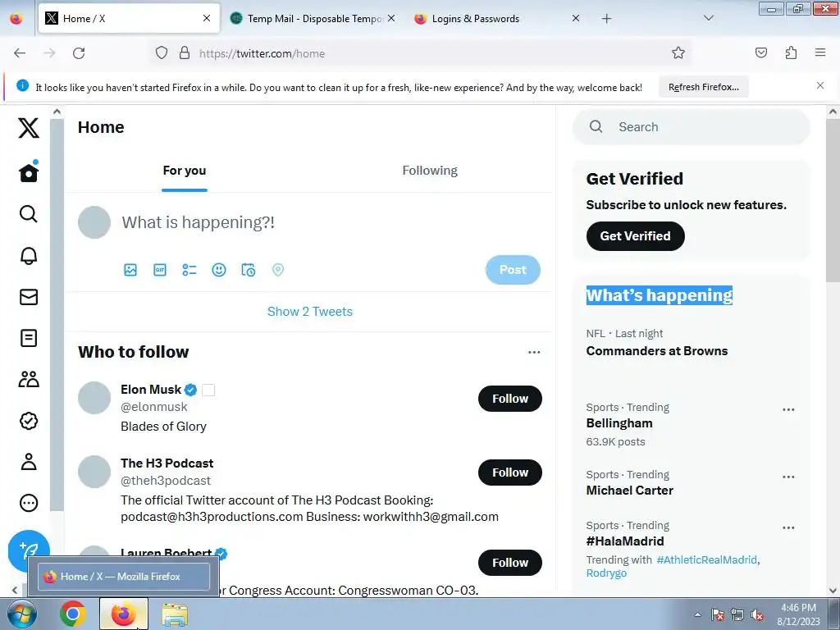Screen dimensions: 840x630
Task: Click the X Search input field
Action: (691, 127)
